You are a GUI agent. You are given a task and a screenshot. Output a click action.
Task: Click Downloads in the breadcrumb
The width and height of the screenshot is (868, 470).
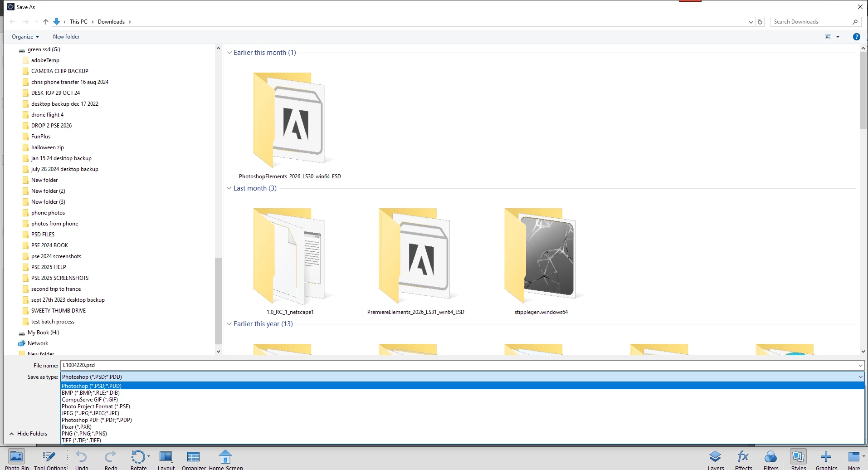(x=111, y=22)
